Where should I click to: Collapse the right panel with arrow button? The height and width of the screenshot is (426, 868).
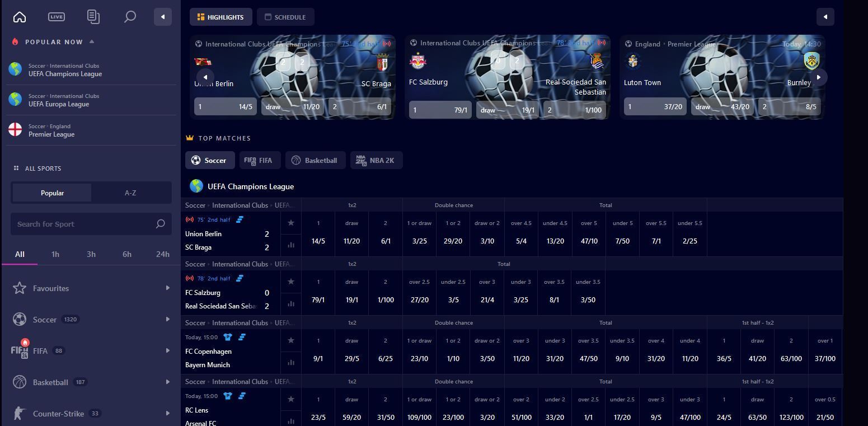[825, 17]
